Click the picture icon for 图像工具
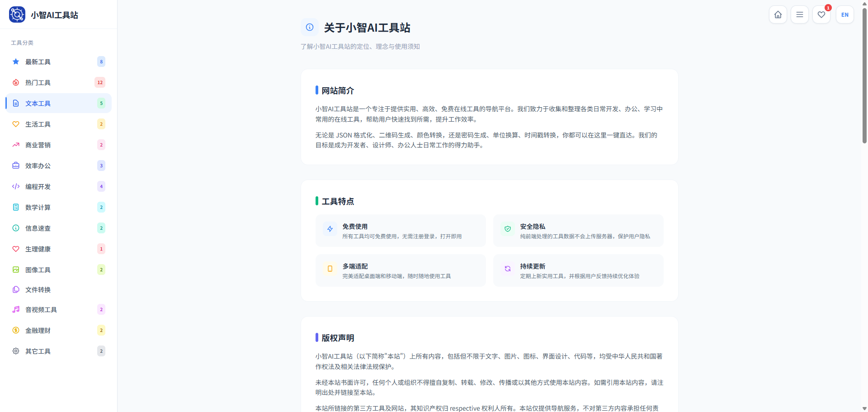868x412 pixels. (16, 270)
